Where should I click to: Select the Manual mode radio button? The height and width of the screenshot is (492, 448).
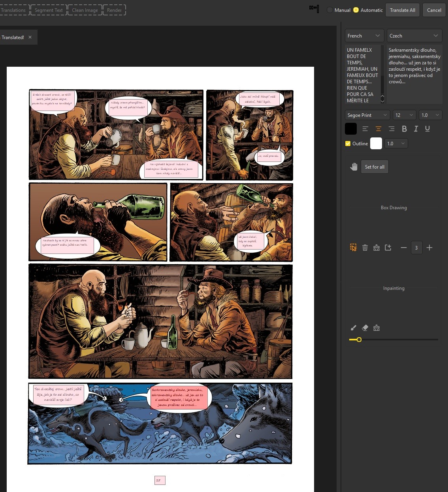click(330, 10)
